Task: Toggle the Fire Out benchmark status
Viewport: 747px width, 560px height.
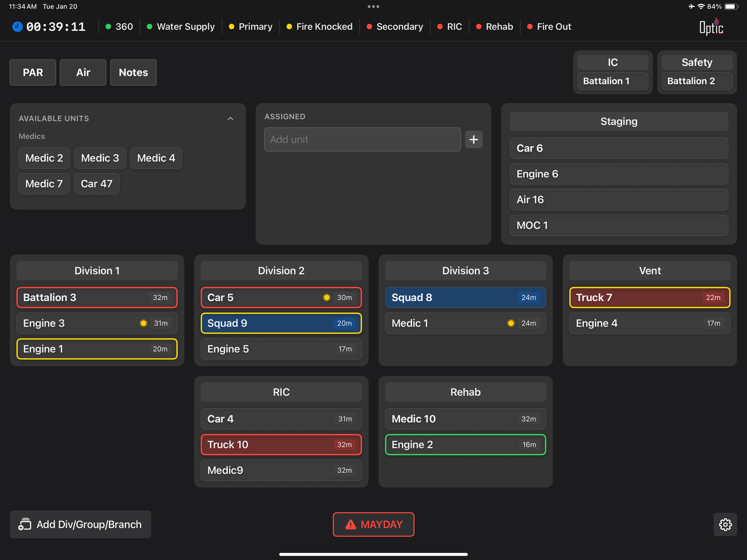Action: tap(549, 27)
